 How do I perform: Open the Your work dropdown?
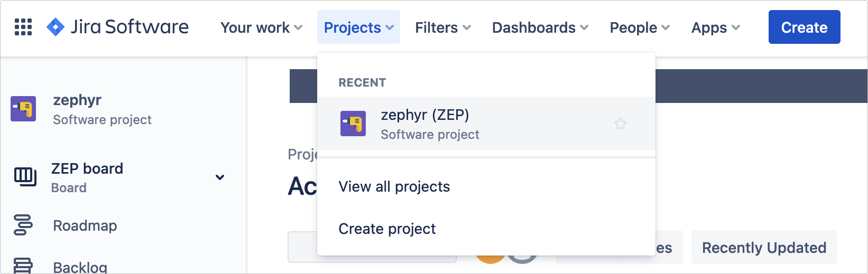coord(261,27)
